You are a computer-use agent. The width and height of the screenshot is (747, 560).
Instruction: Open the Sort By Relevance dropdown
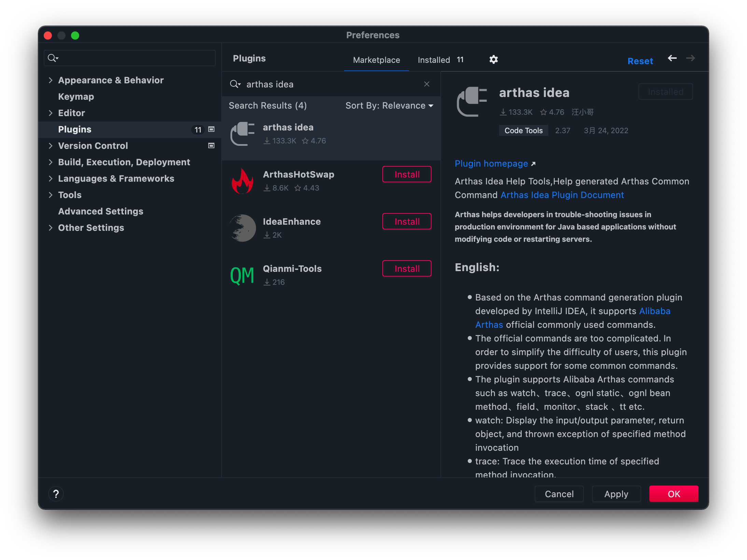click(389, 106)
